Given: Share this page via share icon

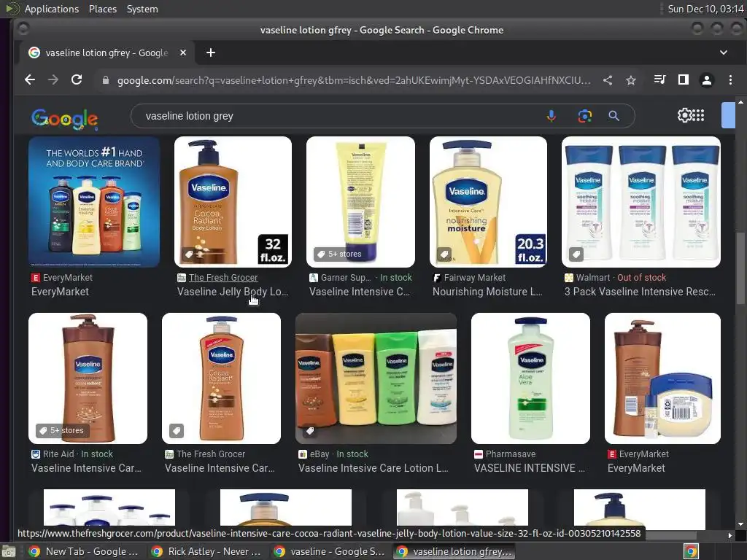Looking at the screenshot, I should [x=608, y=80].
